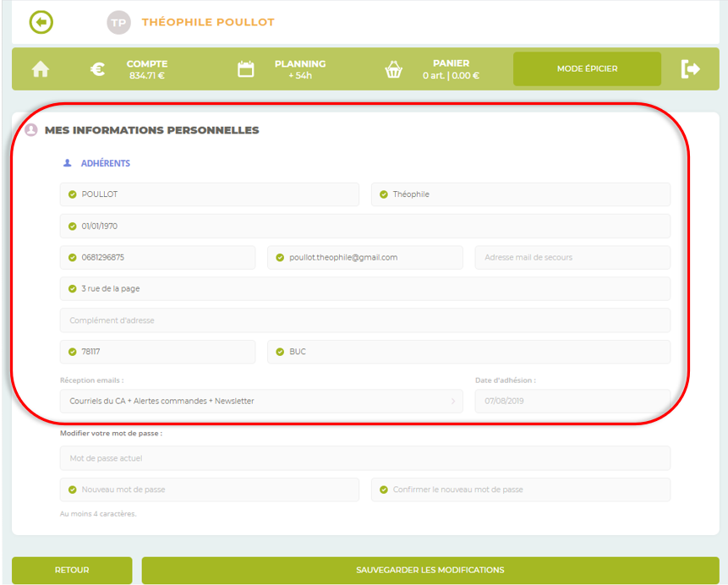This screenshot has width=728, height=585.
Task: Click the Adresse mail de secours field
Action: (x=572, y=257)
